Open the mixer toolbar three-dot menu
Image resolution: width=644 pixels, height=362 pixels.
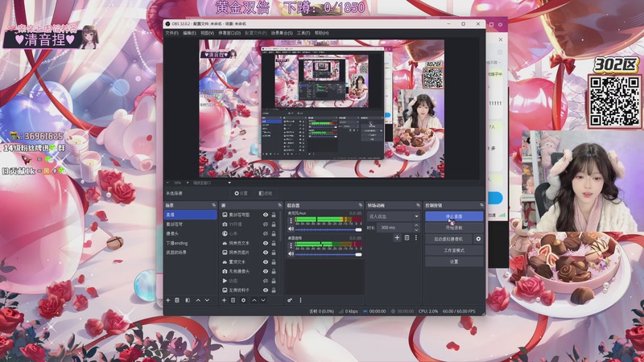300,300
